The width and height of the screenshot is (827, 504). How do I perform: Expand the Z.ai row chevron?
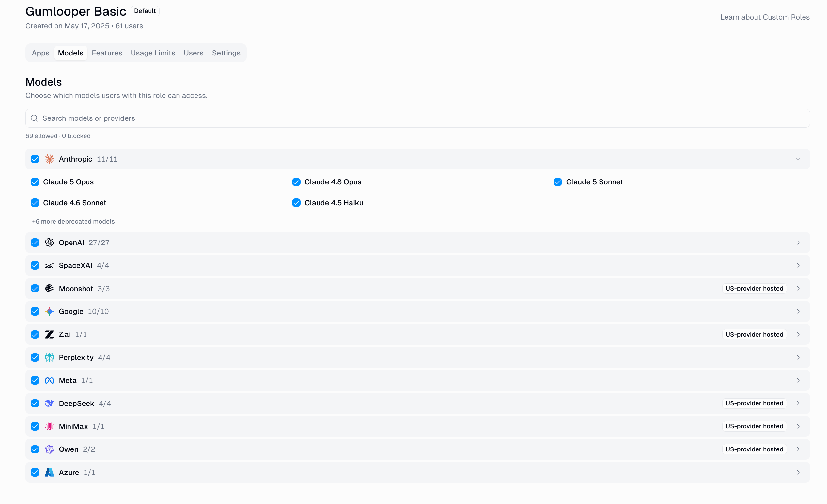point(799,335)
